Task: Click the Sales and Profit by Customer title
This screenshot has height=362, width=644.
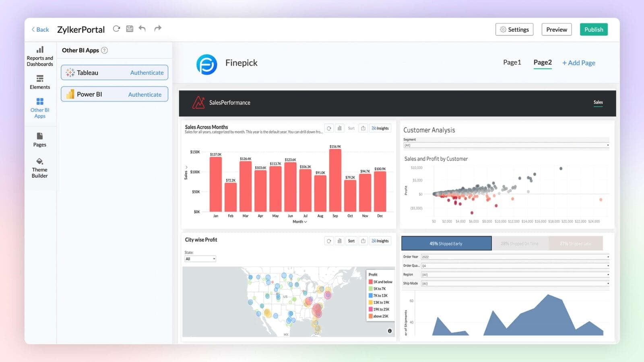Action: pos(436,159)
